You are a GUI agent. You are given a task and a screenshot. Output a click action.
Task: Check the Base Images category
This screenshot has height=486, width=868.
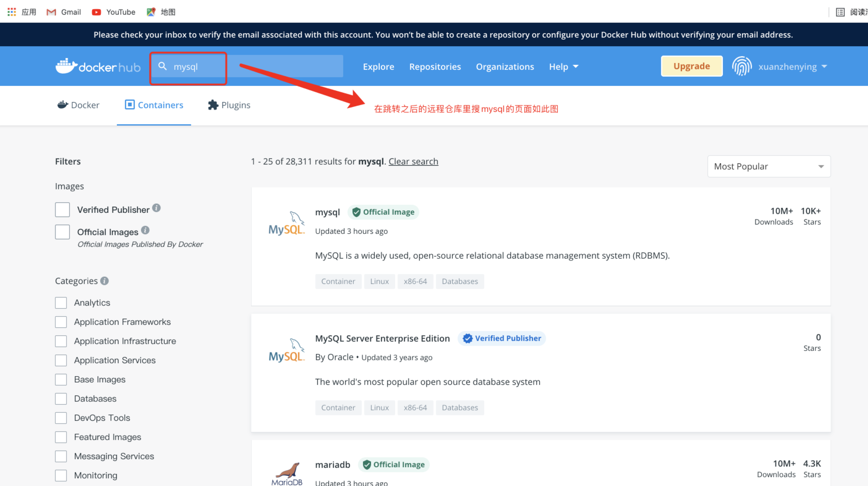point(61,380)
